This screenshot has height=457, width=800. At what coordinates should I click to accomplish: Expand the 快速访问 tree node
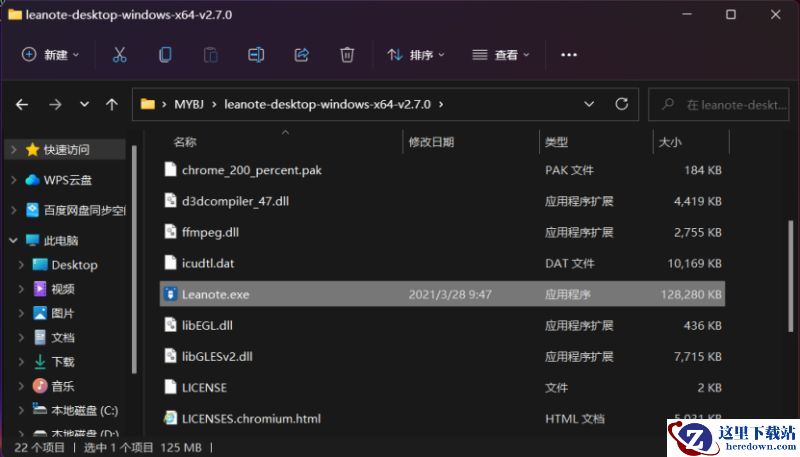14,149
